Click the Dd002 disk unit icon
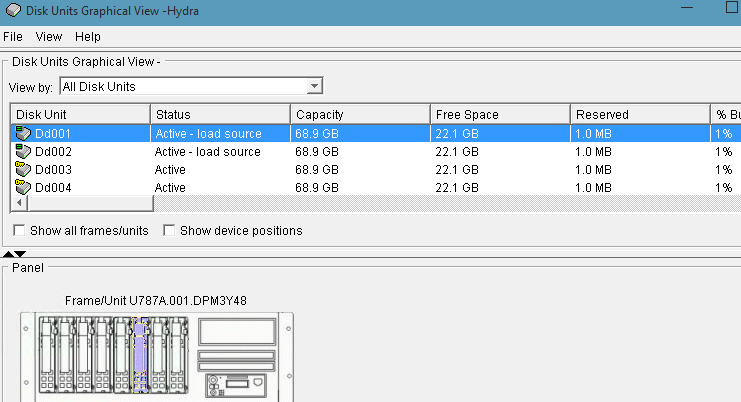 (x=23, y=151)
